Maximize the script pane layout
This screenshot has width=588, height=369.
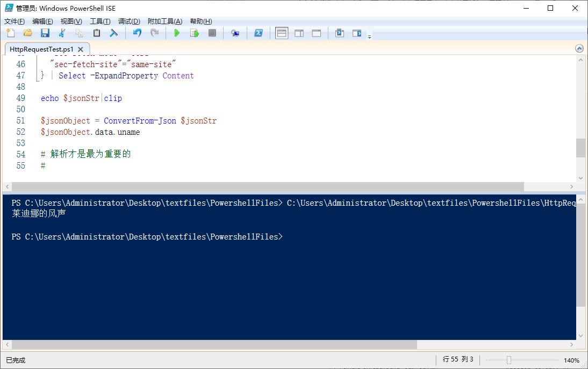click(317, 33)
